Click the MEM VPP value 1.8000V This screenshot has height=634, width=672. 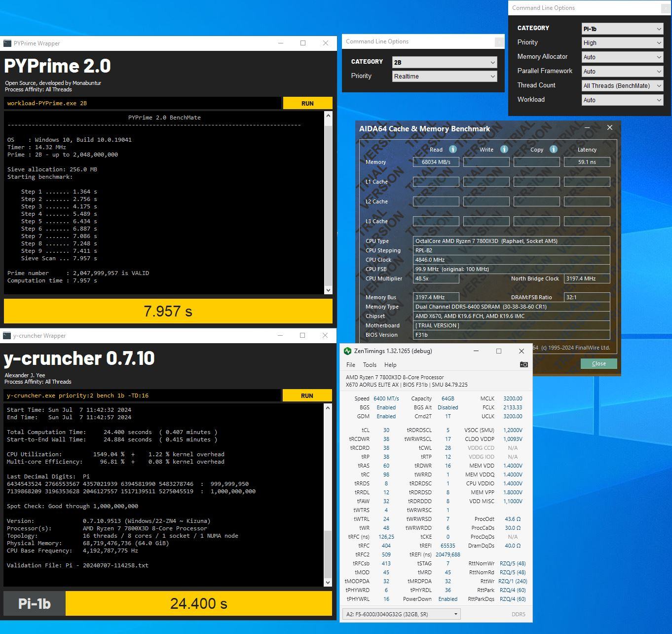coord(513,492)
